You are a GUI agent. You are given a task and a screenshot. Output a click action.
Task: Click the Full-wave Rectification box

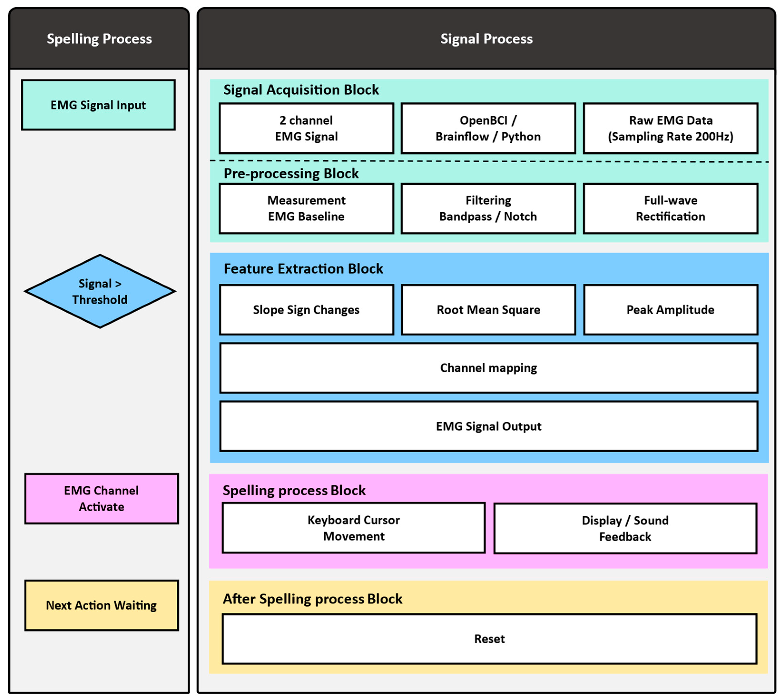pyautogui.click(x=670, y=208)
